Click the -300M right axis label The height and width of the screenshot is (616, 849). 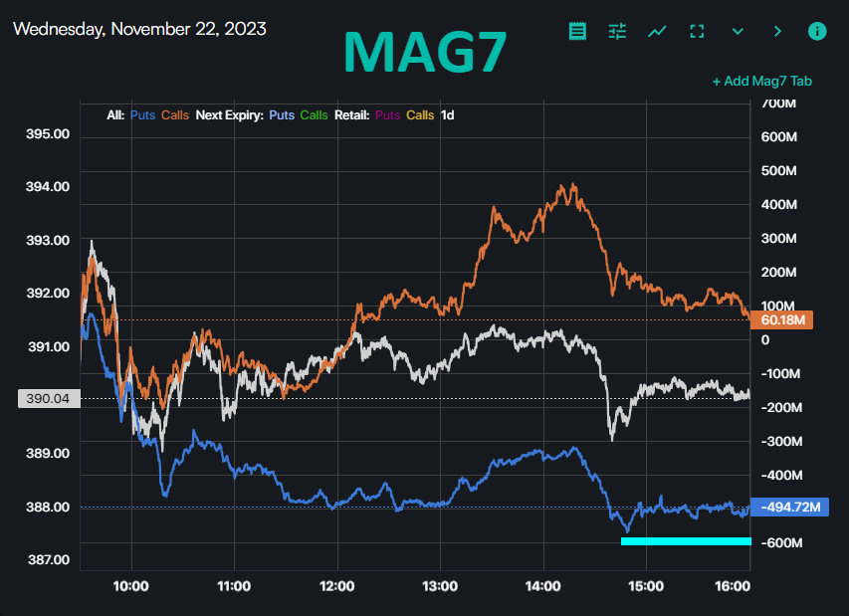780,442
